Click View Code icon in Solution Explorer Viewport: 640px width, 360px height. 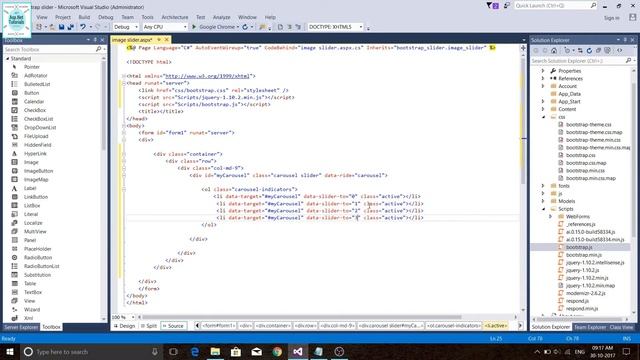[620, 51]
